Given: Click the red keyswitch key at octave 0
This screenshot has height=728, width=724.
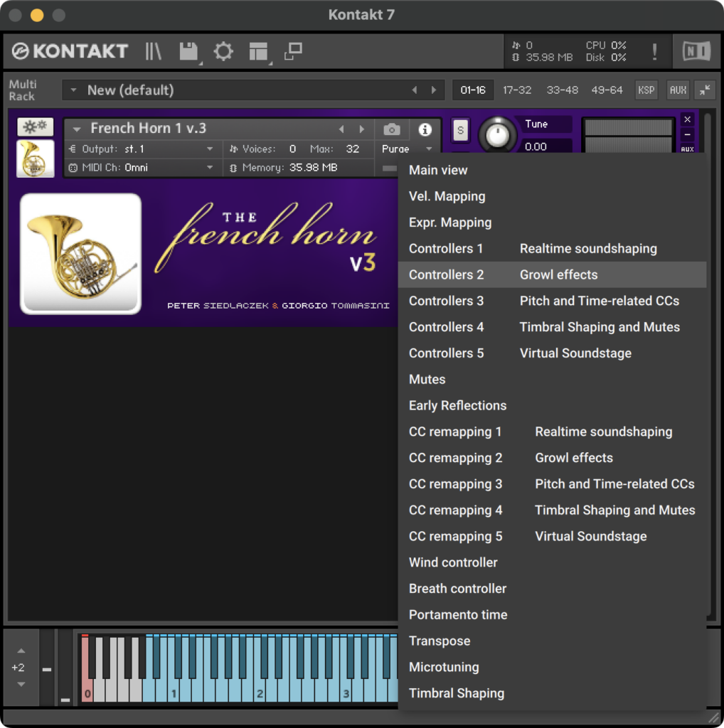Looking at the screenshot, I should click(x=87, y=687).
